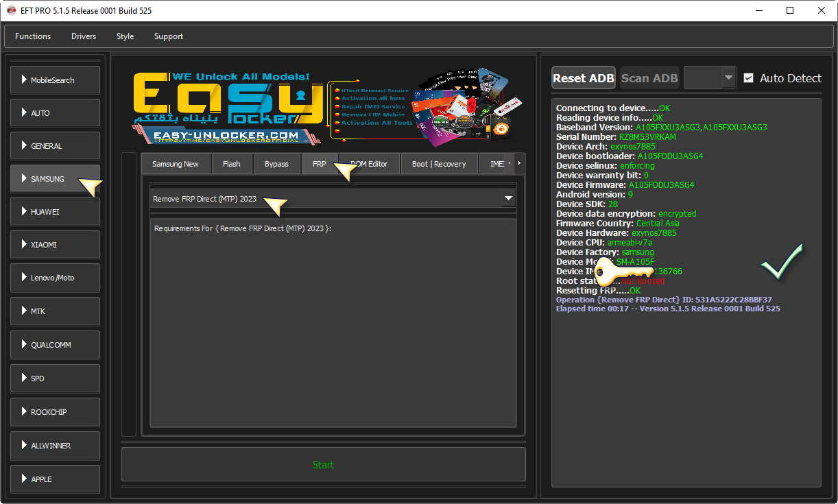Select the SAMSUNG brand section
838x504 pixels.
pyautogui.click(x=56, y=179)
